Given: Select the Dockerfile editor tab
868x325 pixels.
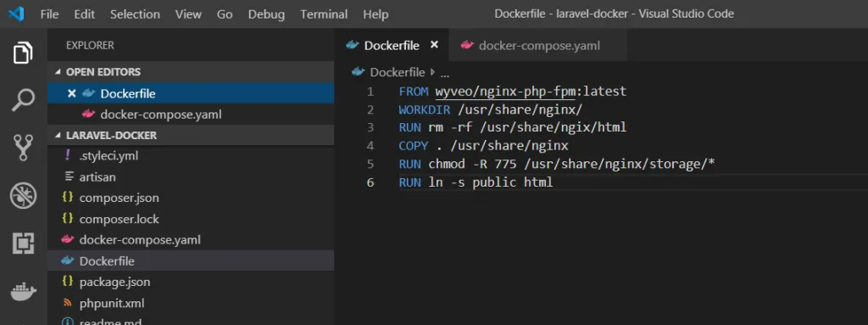Looking at the screenshot, I should click(x=392, y=45).
